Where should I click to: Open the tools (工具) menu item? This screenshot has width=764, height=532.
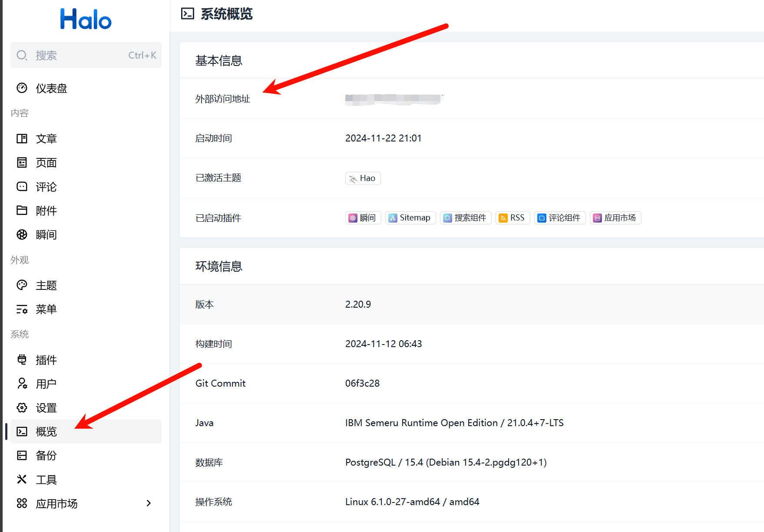(46, 479)
